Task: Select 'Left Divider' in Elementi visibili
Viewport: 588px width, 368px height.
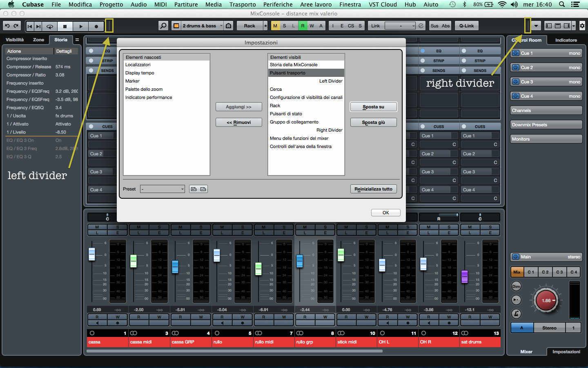Action: (306, 81)
